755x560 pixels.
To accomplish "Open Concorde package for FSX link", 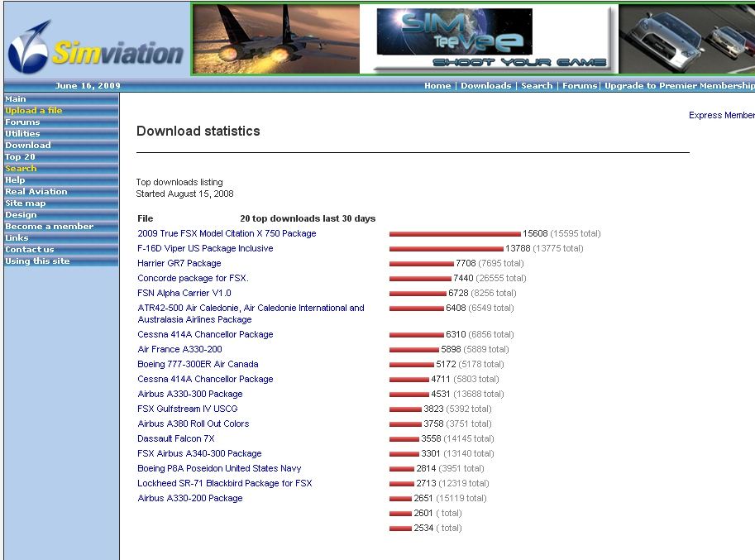I will click(193, 278).
